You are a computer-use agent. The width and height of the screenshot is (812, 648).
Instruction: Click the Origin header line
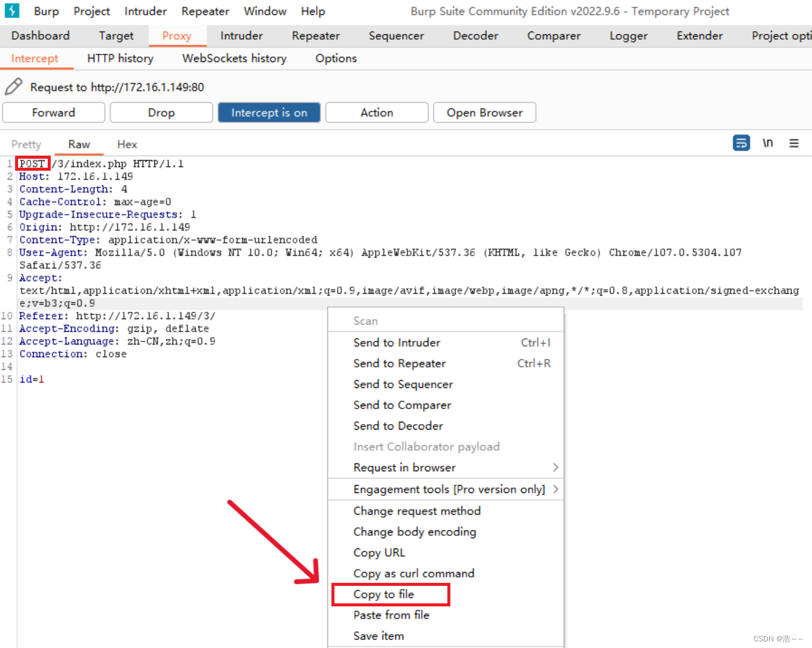[x=104, y=227]
